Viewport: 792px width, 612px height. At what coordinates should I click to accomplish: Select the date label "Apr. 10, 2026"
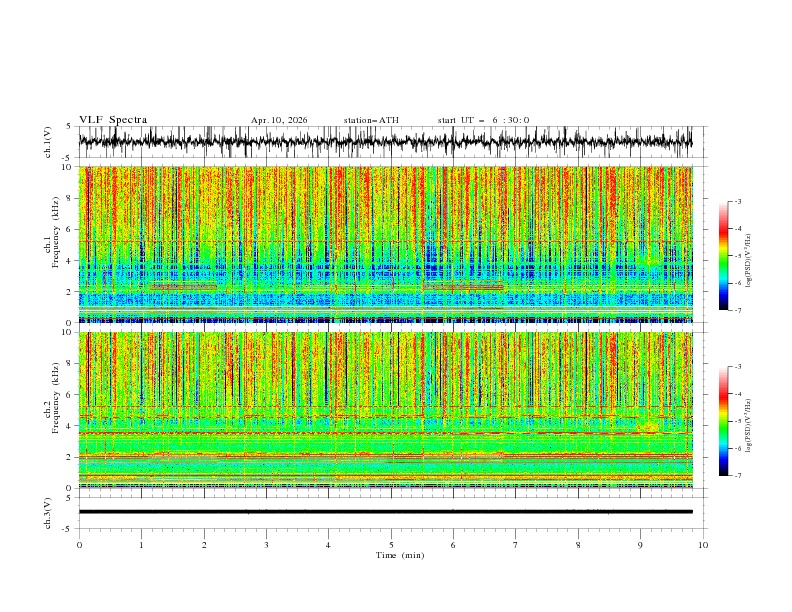[x=279, y=120]
